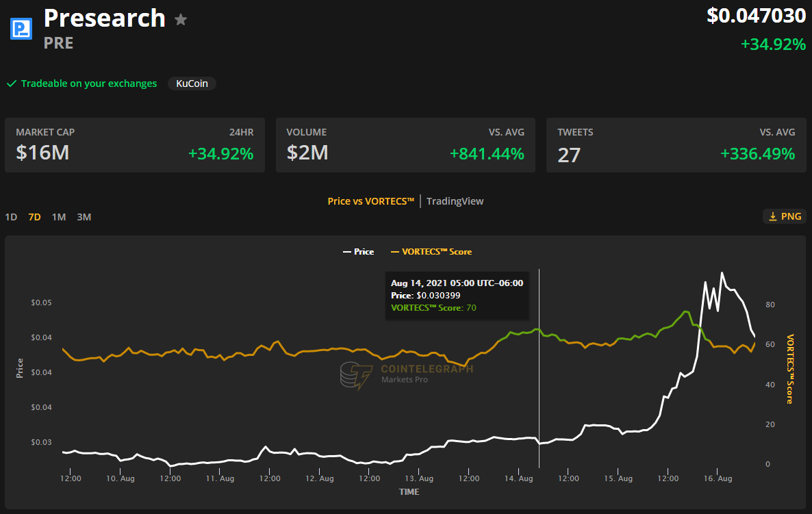Screen dimensions: 812x514
Task: Click the Presearch logo icon
Action: pyautogui.click(x=21, y=29)
